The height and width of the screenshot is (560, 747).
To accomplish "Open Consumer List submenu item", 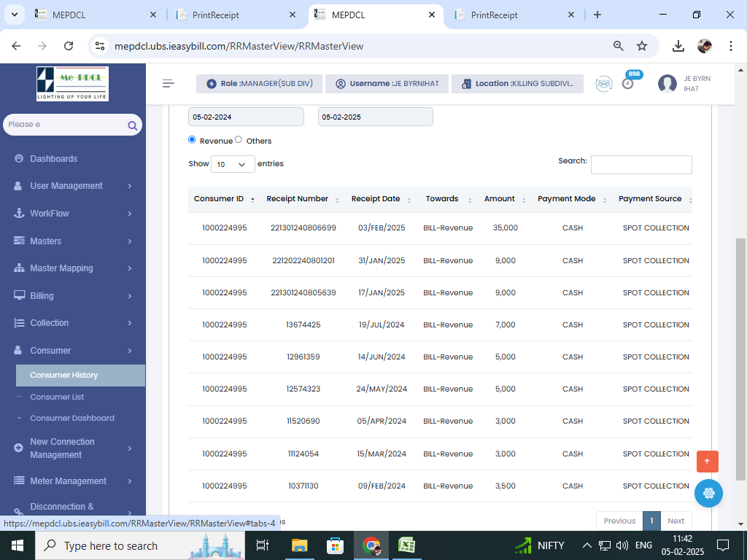I will [57, 397].
